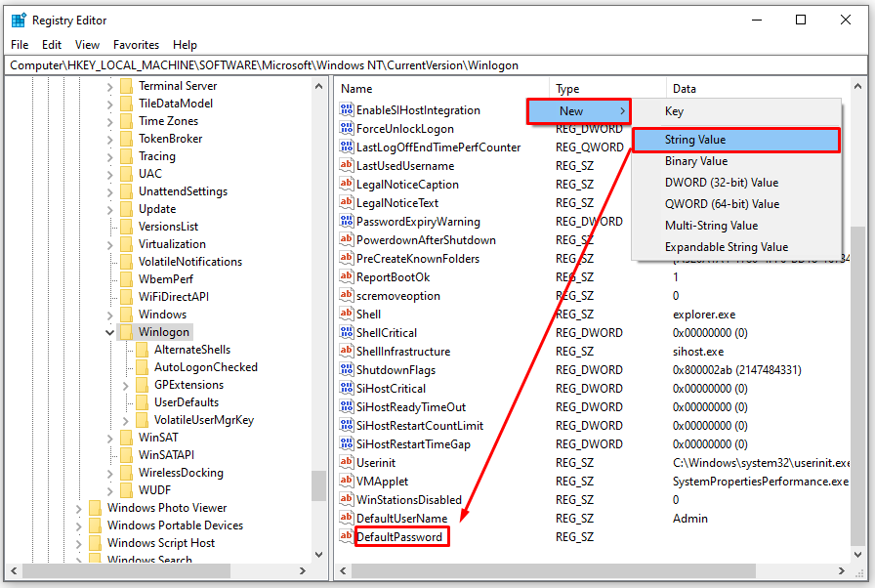
Task: Click the registry path address bar
Action: (x=437, y=65)
